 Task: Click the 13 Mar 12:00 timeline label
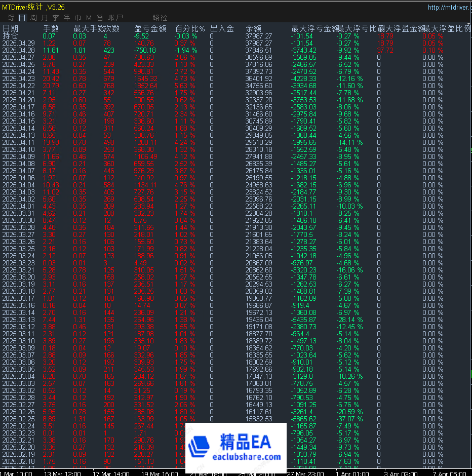(x=63, y=473)
